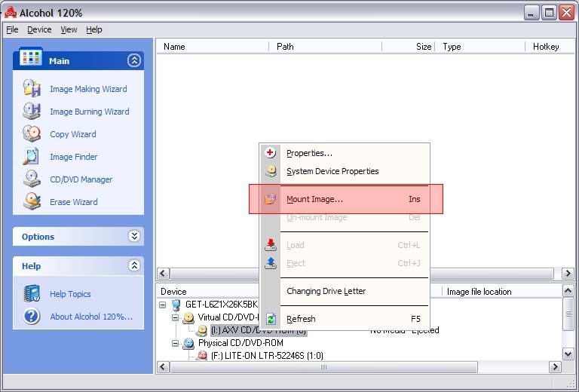Click the Image Burning Wizard icon

[x=32, y=111]
